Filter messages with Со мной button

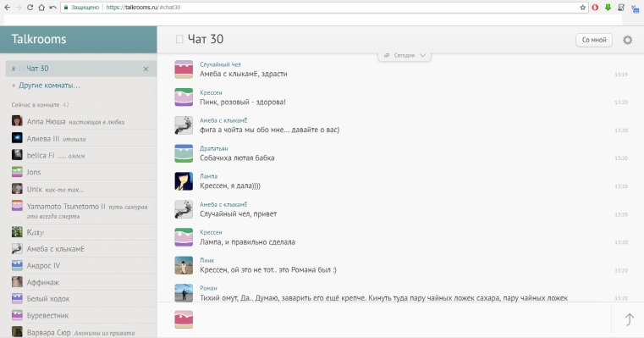point(594,40)
